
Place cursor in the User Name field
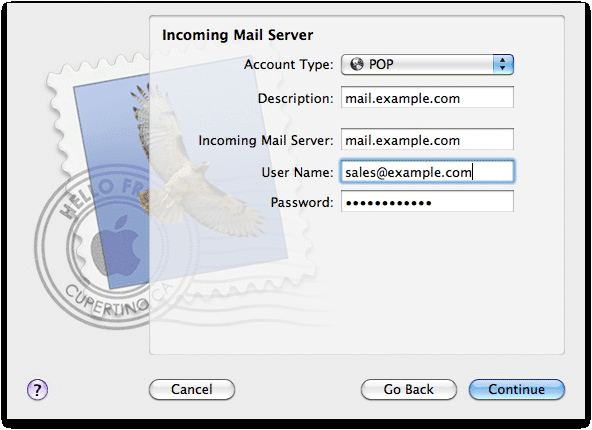[427, 172]
